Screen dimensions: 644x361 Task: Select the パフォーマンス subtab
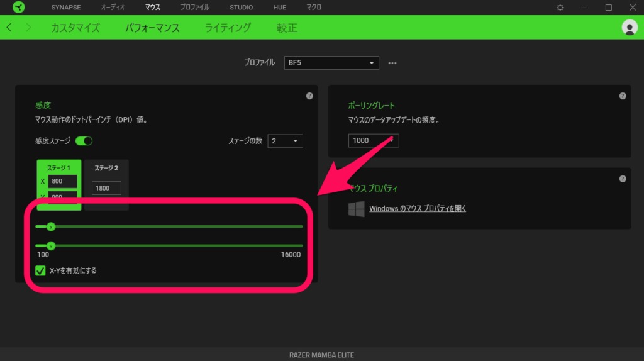coord(152,28)
